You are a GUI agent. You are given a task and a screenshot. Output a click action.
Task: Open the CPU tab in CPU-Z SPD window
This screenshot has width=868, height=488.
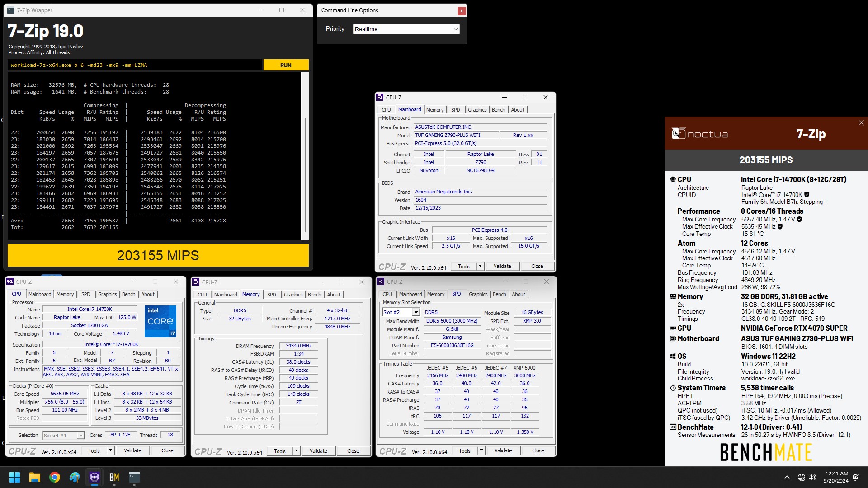[x=387, y=294]
